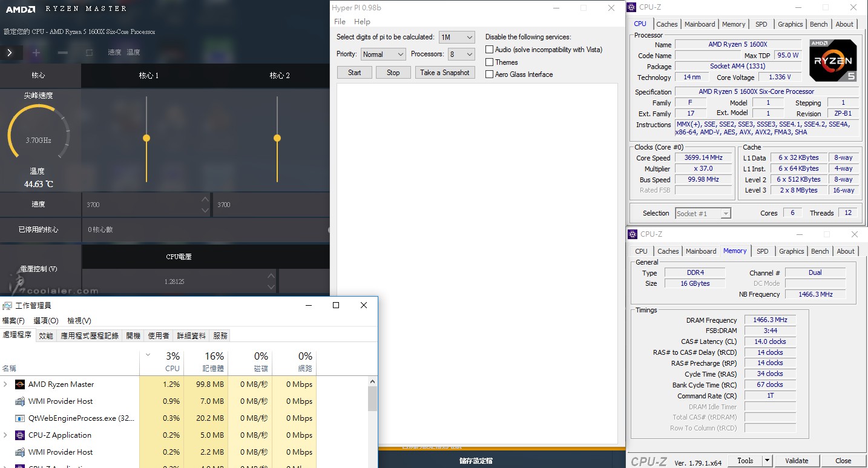
Task: Select the 核心 tab header in Ryzen Master
Action: tap(38, 76)
